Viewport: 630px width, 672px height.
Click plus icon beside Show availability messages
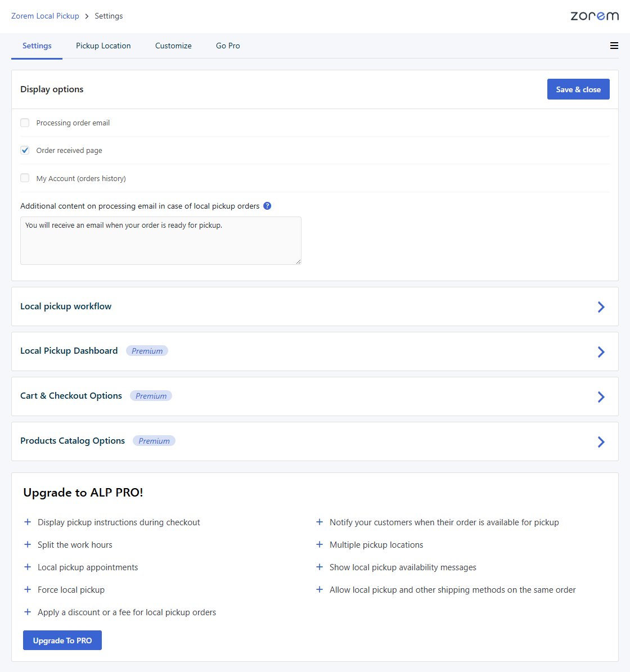[x=319, y=567]
